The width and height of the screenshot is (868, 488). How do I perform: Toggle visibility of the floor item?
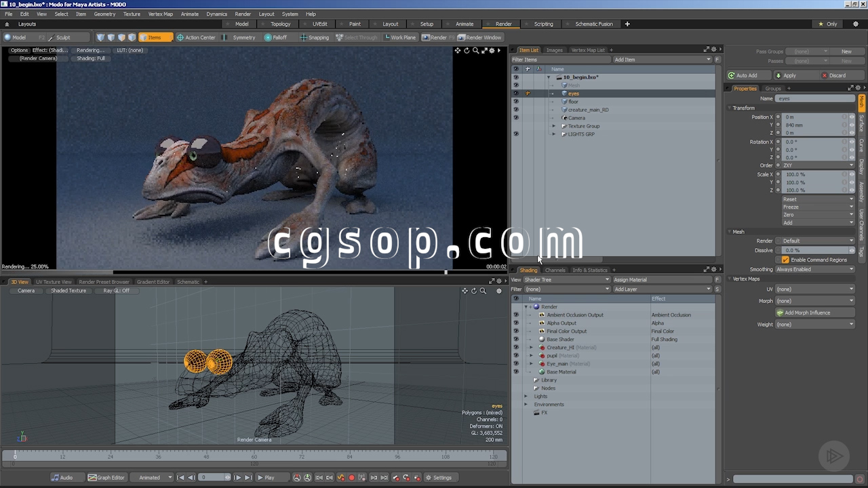pos(515,102)
